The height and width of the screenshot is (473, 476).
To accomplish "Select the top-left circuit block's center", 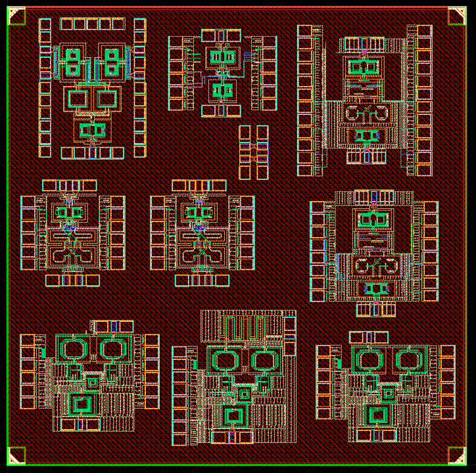I will tap(93, 88).
